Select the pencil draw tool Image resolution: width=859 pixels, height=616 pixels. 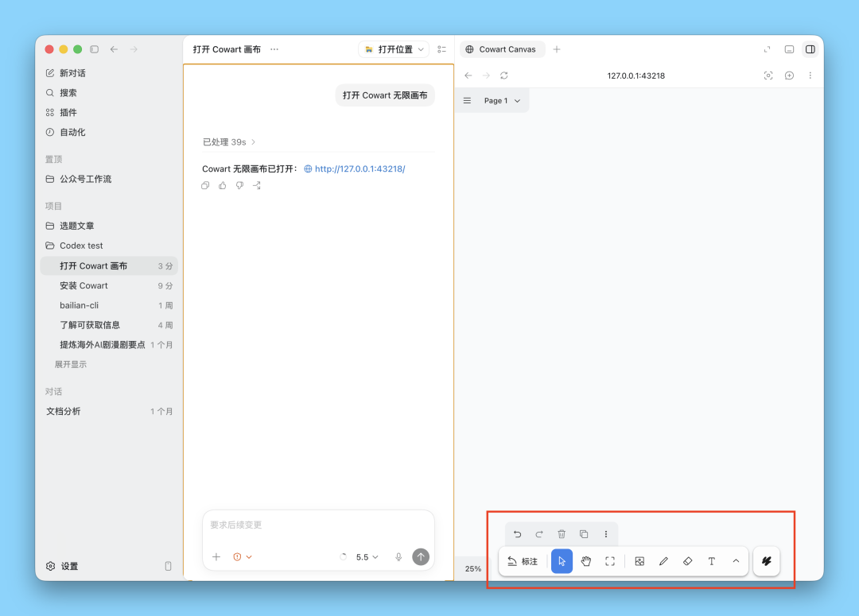[x=663, y=561]
